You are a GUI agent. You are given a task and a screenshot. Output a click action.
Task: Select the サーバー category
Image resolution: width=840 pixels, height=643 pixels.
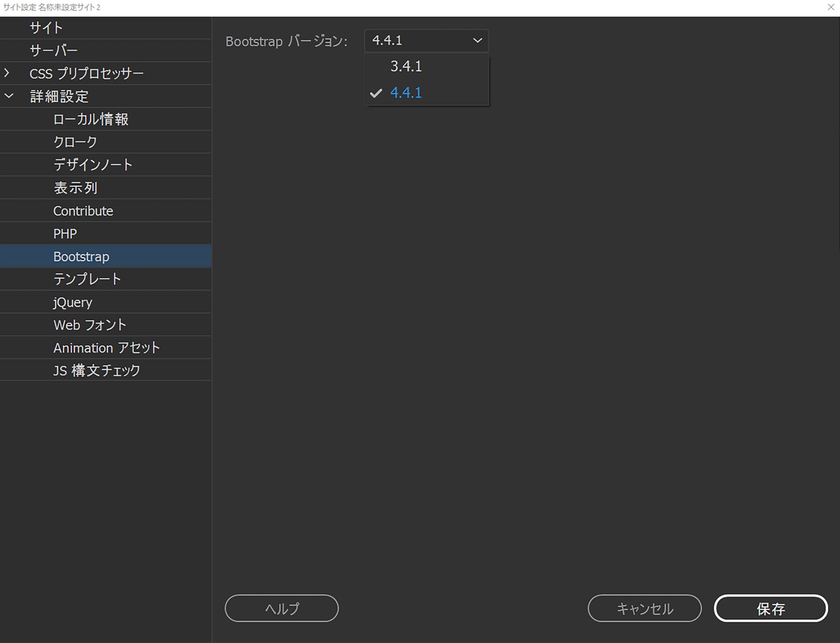(x=53, y=50)
